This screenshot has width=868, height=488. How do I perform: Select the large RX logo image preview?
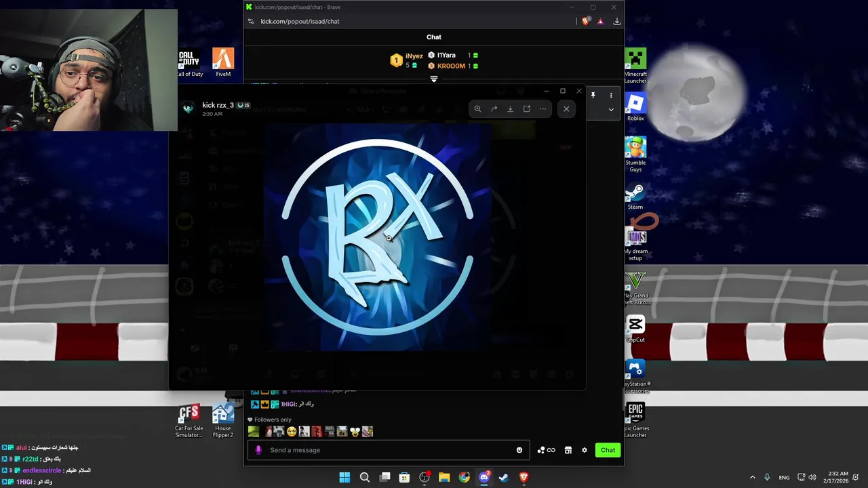click(377, 237)
